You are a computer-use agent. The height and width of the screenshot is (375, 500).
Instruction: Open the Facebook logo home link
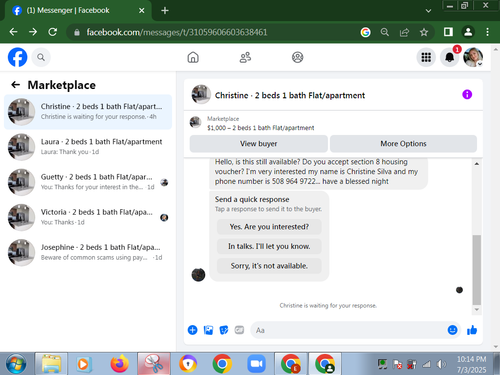(x=17, y=57)
